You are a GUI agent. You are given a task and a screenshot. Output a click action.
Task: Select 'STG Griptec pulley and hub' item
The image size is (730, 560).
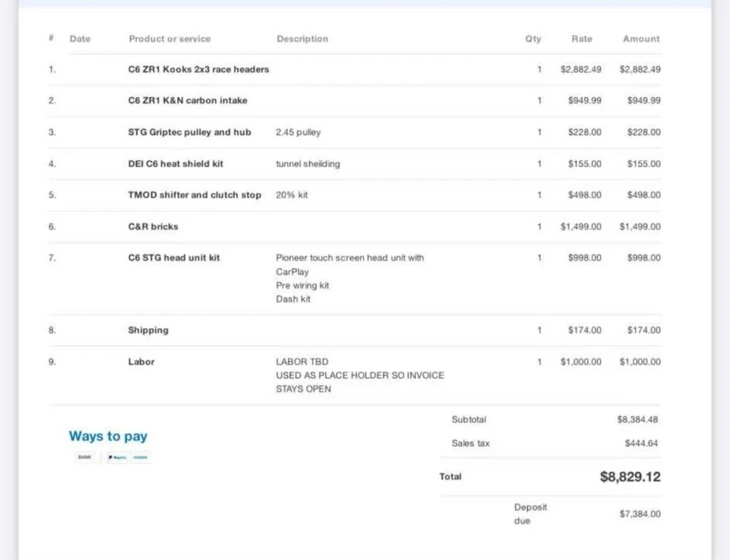tap(189, 132)
